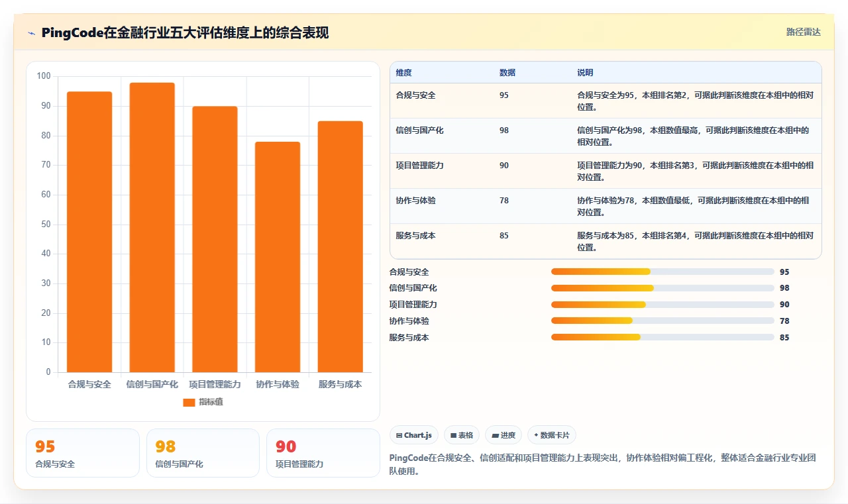Click progress list label 服务与成本
The width and height of the screenshot is (848, 504).
tap(409, 338)
